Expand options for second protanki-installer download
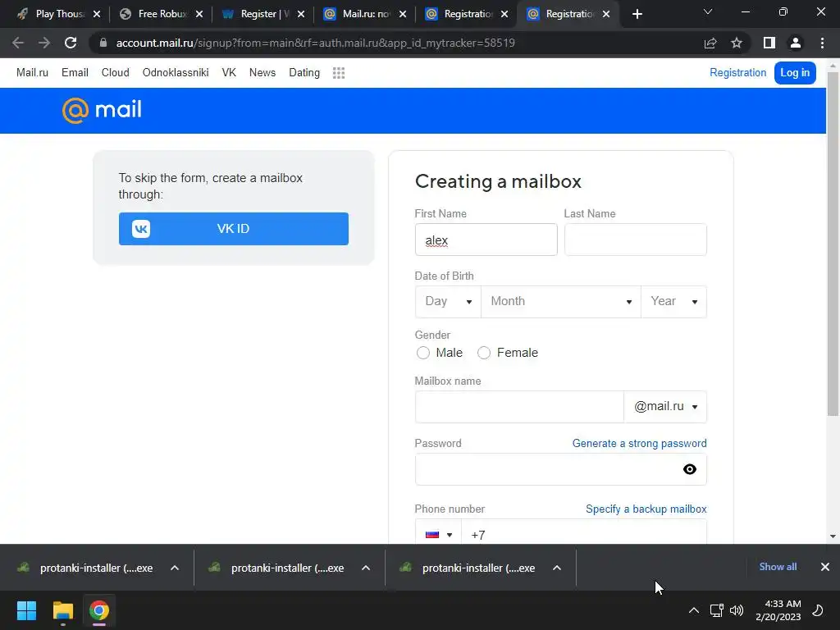The height and width of the screenshot is (630, 840). (366, 568)
